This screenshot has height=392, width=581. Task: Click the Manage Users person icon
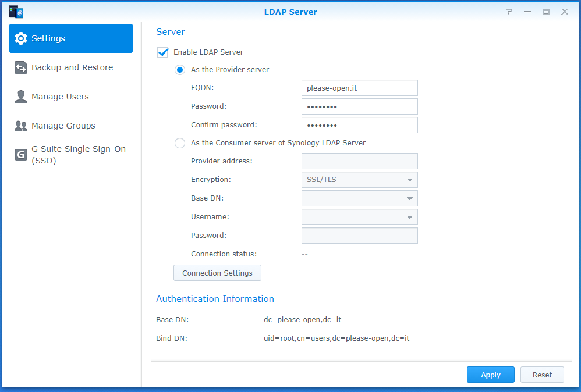[x=21, y=97]
